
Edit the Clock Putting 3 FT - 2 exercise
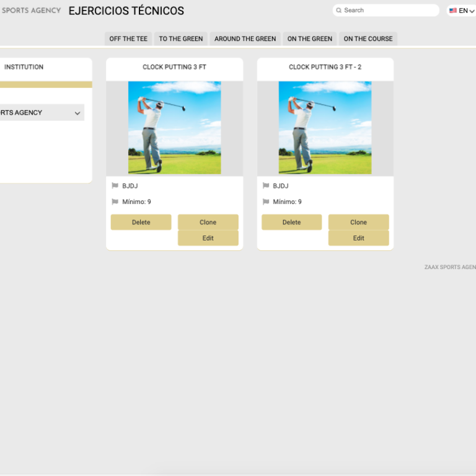click(x=358, y=238)
